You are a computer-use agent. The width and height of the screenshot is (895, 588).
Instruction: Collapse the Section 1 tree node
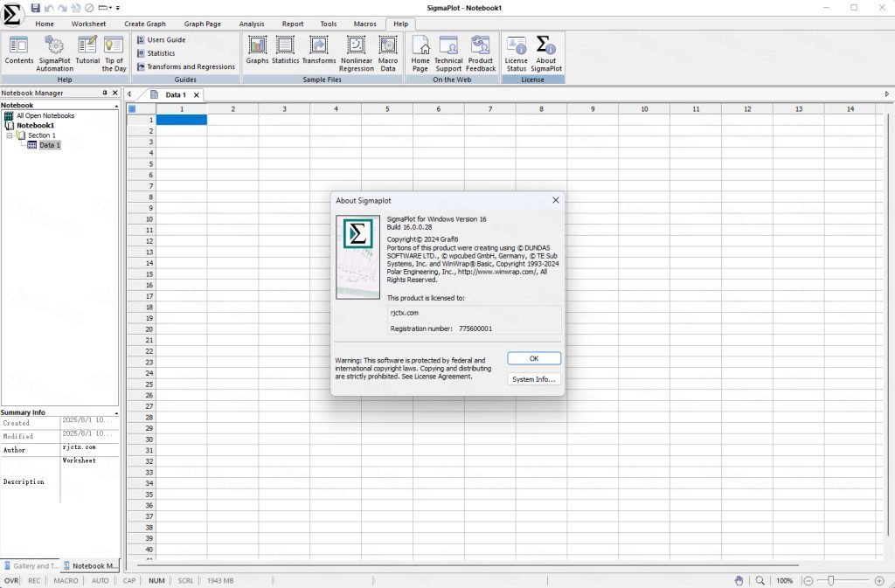(x=10, y=135)
